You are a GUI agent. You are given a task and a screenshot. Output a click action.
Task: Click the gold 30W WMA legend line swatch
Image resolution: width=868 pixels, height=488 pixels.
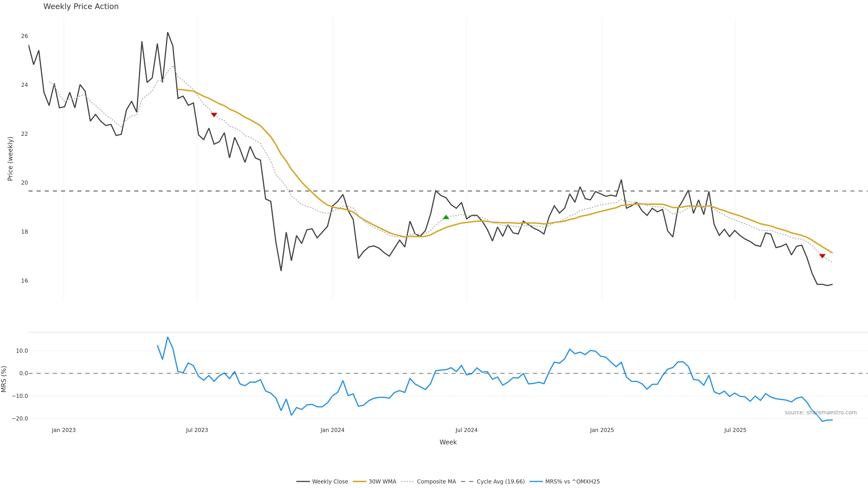pyautogui.click(x=359, y=482)
